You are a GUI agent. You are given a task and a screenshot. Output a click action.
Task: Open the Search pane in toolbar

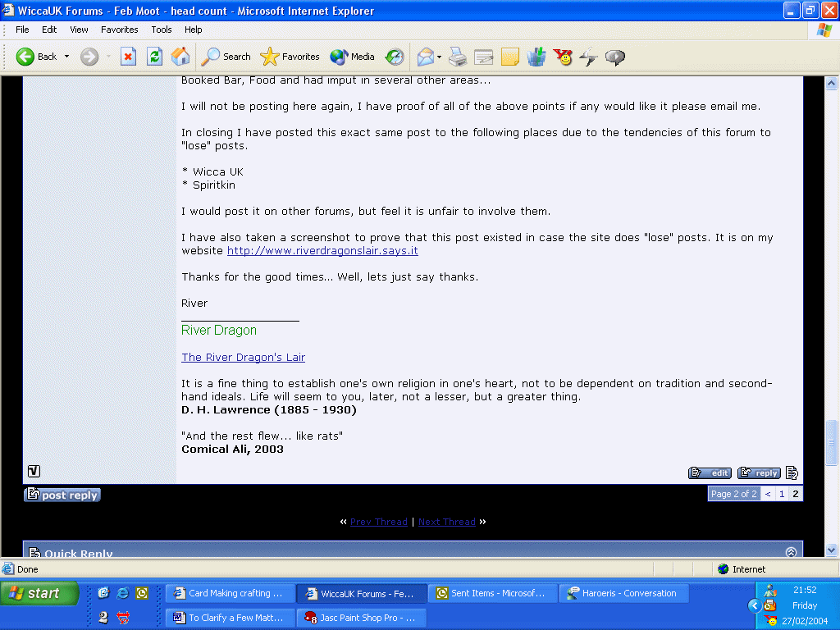pyautogui.click(x=226, y=57)
